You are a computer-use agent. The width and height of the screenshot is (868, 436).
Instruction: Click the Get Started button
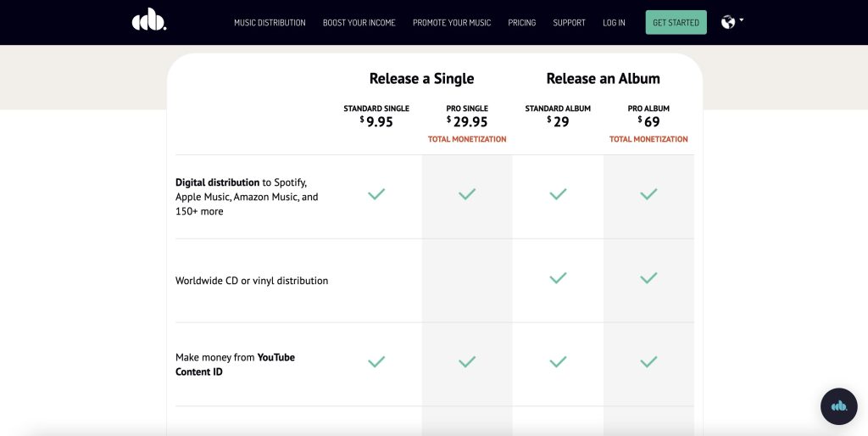coord(676,22)
